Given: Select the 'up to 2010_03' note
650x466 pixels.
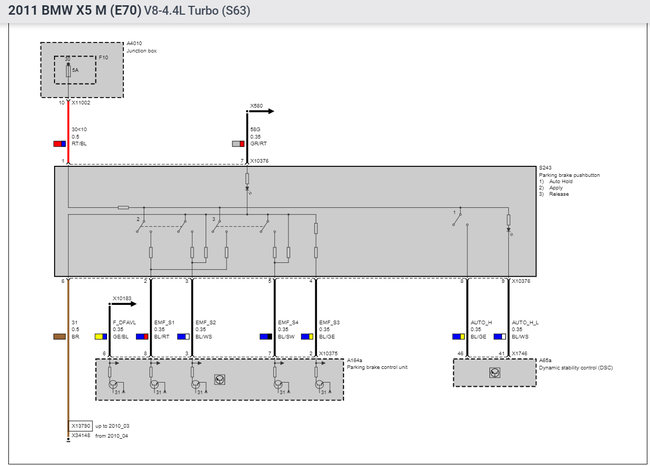Looking at the screenshot, I should pyautogui.click(x=112, y=426).
